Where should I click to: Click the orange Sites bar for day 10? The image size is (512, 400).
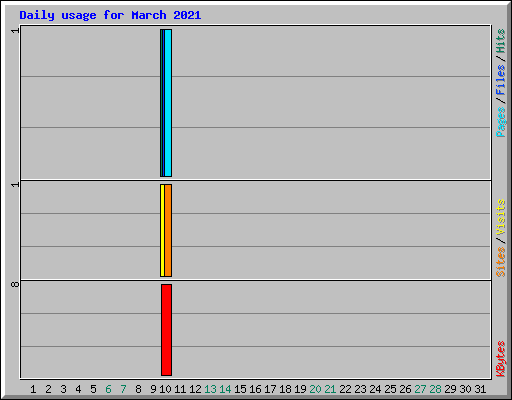point(168,230)
